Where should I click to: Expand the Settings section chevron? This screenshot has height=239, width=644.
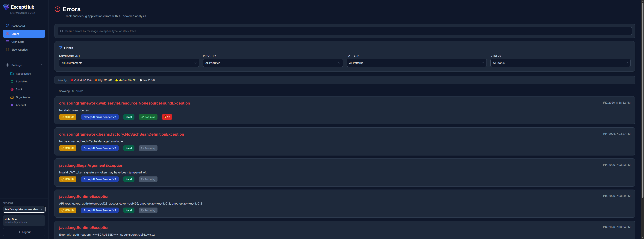click(x=41, y=65)
